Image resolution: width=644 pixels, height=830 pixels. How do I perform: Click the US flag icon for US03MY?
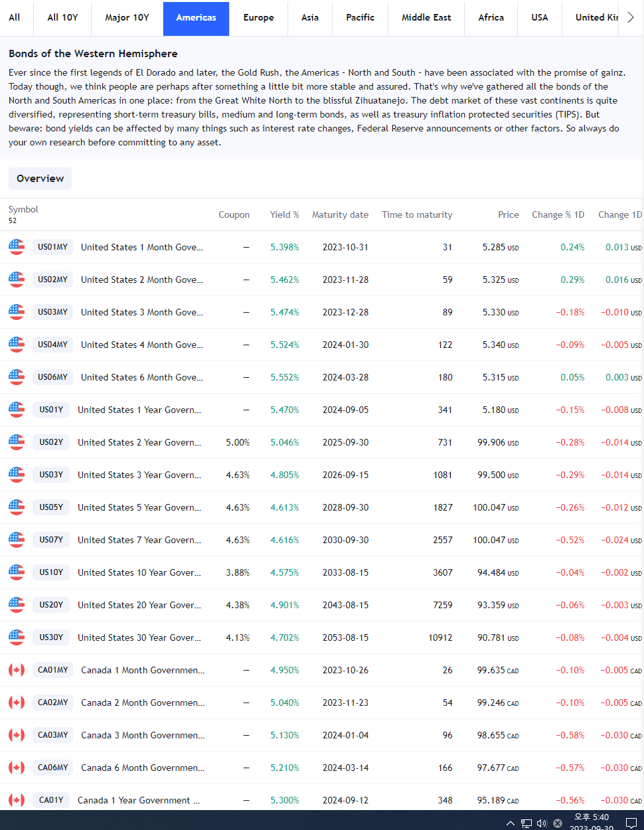(x=17, y=312)
